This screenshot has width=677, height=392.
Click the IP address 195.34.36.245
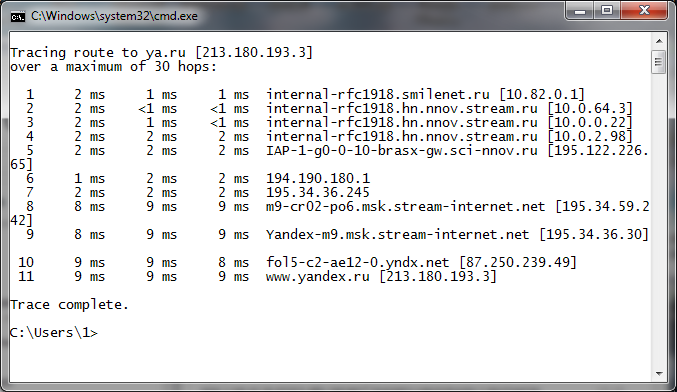[318, 193]
